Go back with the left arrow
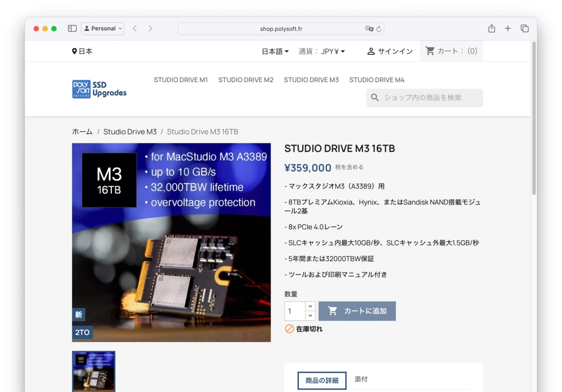The height and width of the screenshot is (392, 562). point(135,29)
